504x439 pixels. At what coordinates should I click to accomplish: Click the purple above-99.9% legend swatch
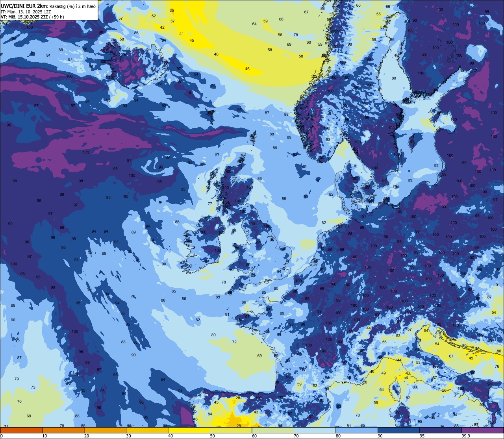[482, 430]
